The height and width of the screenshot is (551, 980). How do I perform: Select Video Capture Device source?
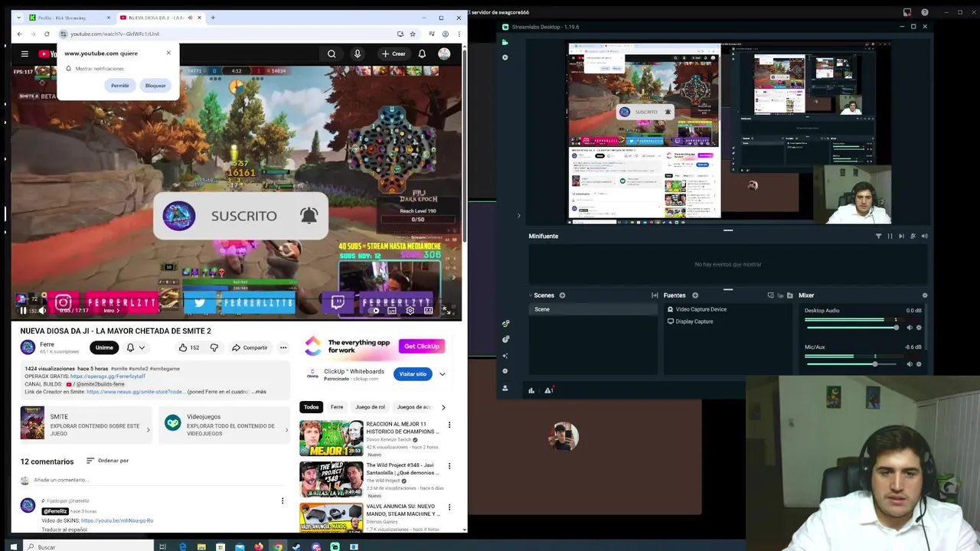[x=701, y=309]
